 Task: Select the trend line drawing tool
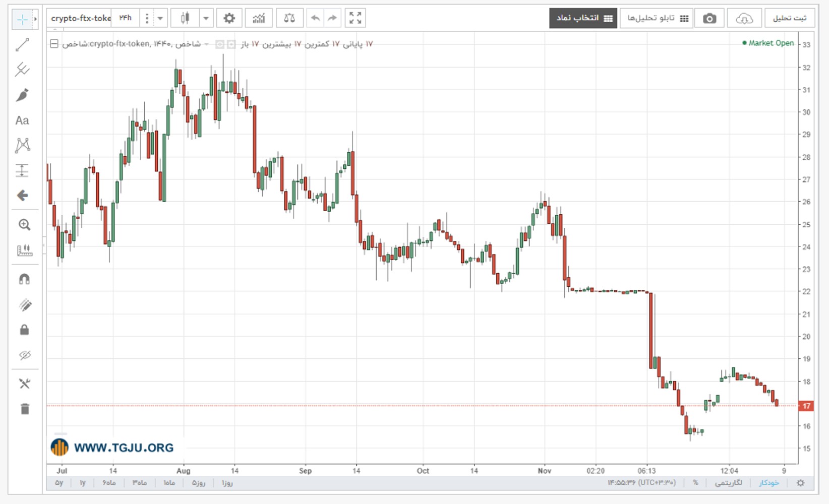pyautogui.click(x=22, y=45)
